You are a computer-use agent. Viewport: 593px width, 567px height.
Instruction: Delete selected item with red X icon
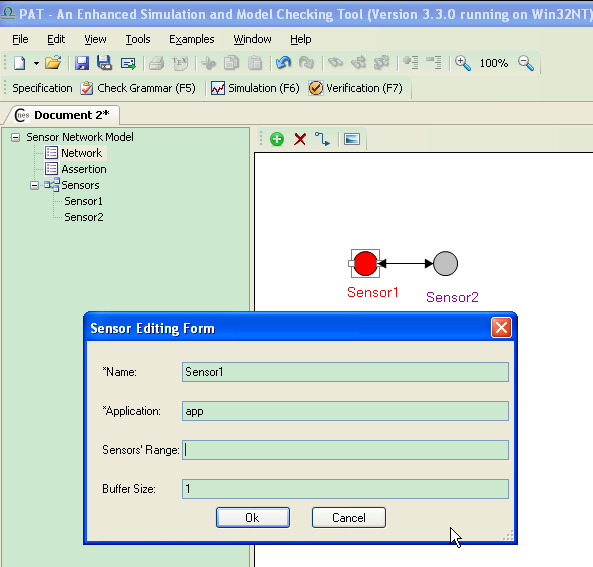tap(300, 139)
